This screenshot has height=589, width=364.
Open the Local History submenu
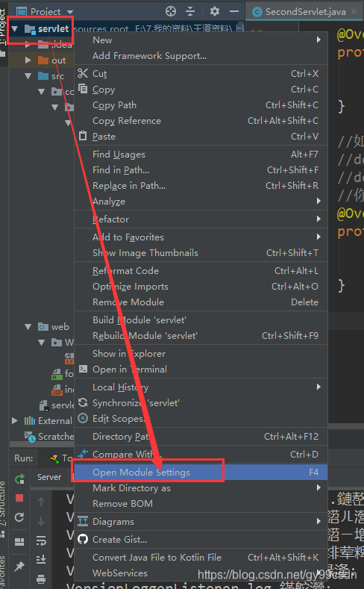click(x=201, y=387)
